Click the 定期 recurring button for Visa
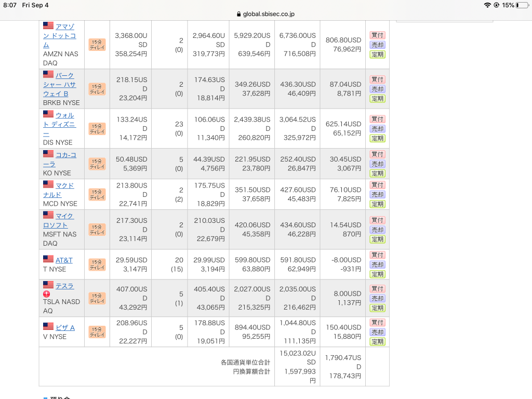532x399 pixels. tap(377, 341)
